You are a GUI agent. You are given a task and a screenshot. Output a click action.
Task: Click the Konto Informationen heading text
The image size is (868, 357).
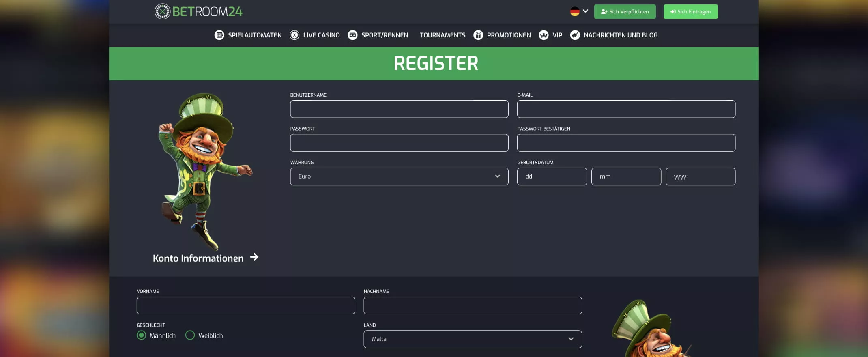(x=198, y=258)
